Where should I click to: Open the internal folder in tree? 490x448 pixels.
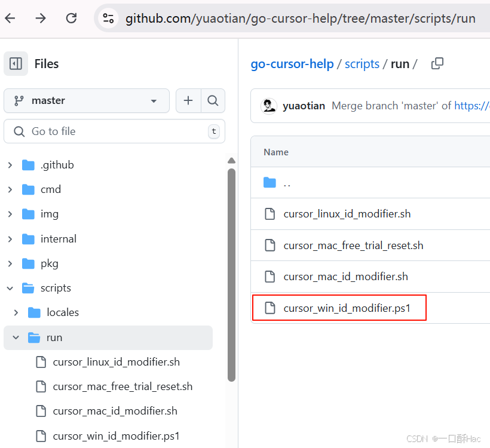pos(59,239)
